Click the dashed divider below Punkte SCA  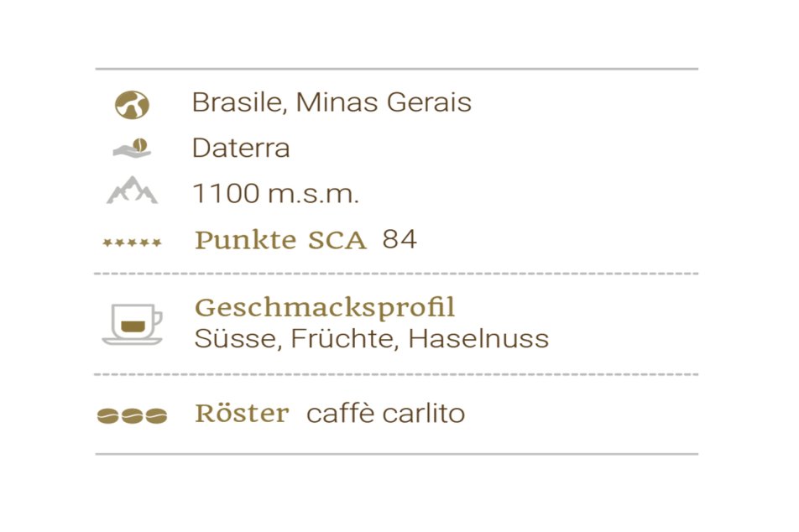coord(396,274)
